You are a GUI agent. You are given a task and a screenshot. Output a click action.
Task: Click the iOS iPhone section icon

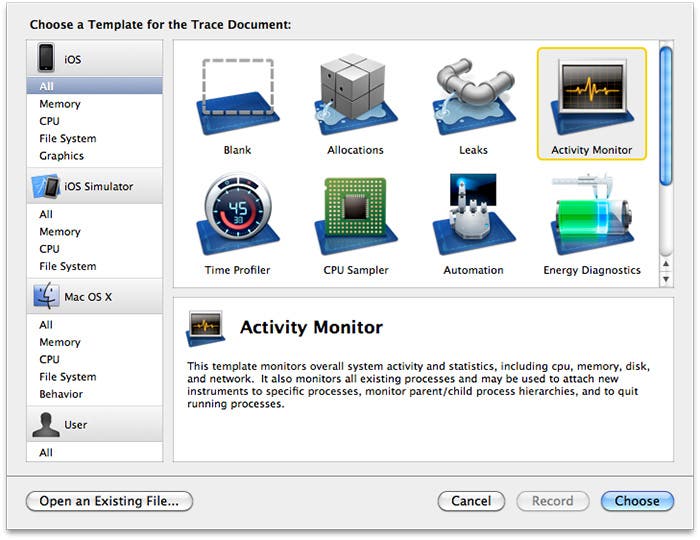pyautogui.click(x=46, y=57)
